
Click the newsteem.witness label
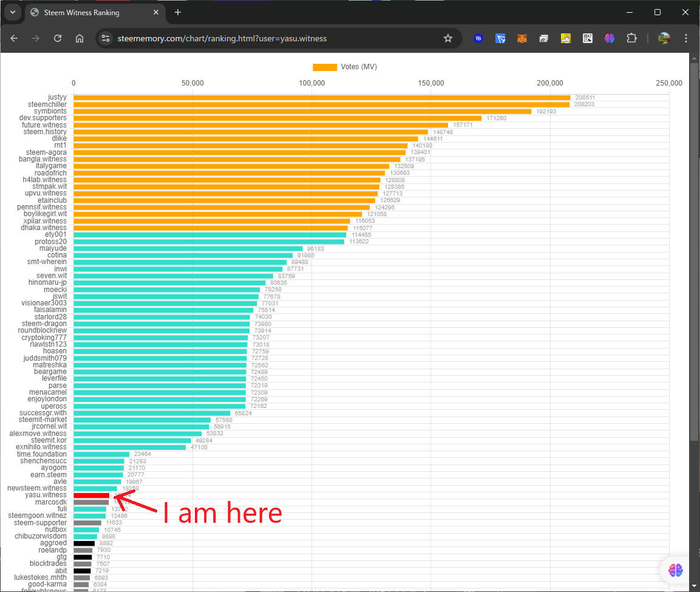point(36,488)
